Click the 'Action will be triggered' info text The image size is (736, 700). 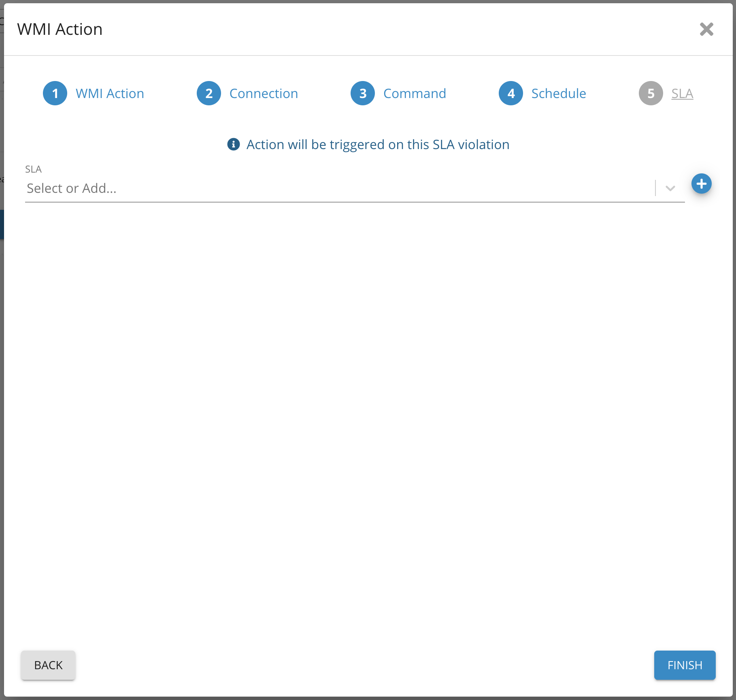coord(378,145)
